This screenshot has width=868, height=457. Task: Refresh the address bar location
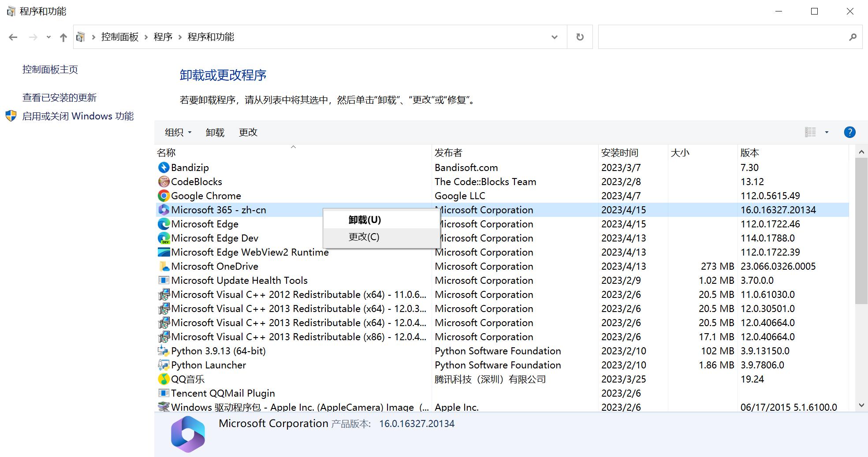pyautogui.click(x=580, y=37)
